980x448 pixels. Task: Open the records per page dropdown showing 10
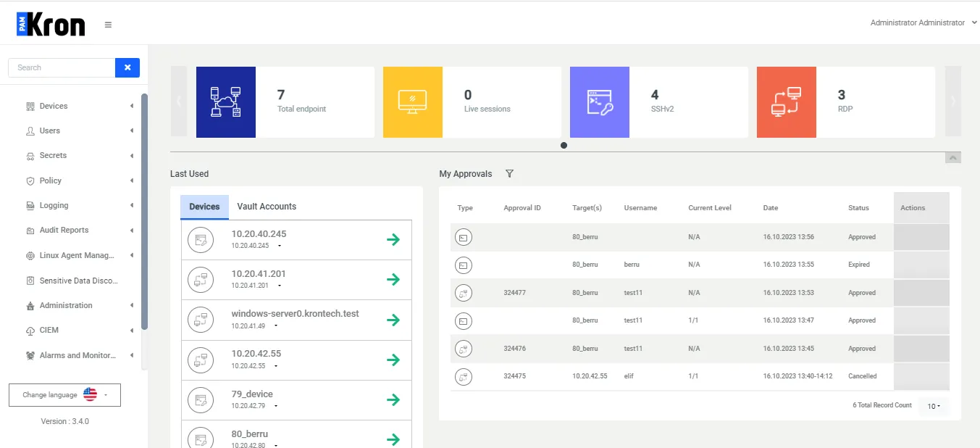click(x=934, y=406)
